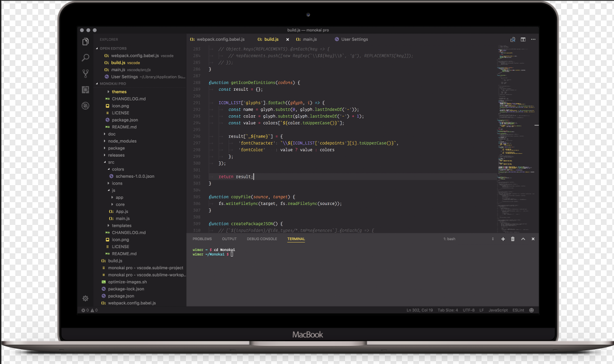Click the LF end-of-line indicator
This screenshot has height=364, width=614.
[x=482, y=311]
